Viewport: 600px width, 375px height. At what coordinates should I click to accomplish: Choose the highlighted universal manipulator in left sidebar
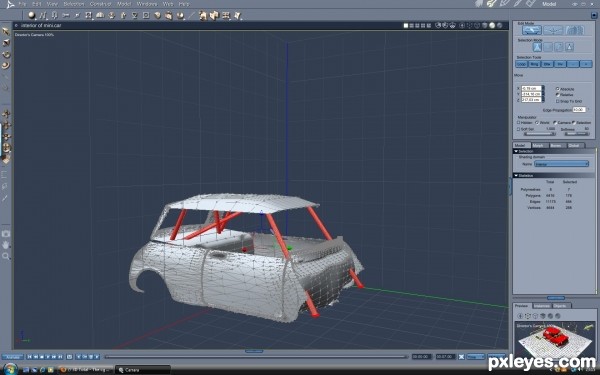click(x=6, y=148)
